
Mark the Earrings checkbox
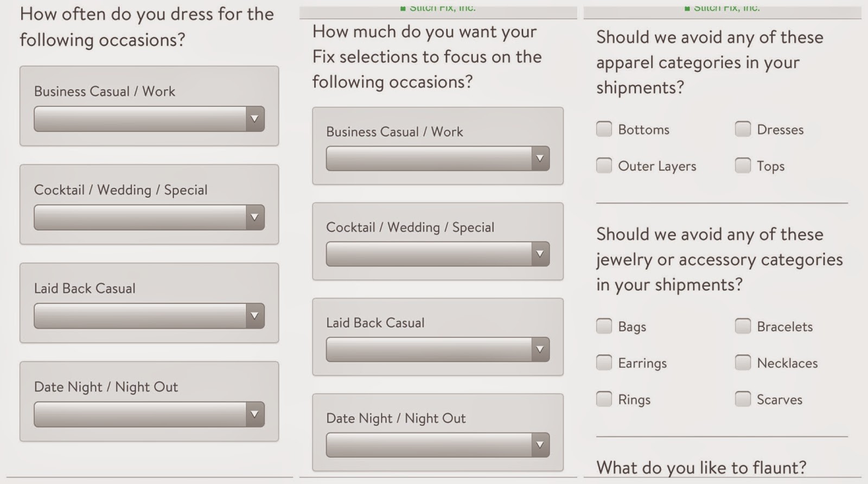[x=604, y=362]
